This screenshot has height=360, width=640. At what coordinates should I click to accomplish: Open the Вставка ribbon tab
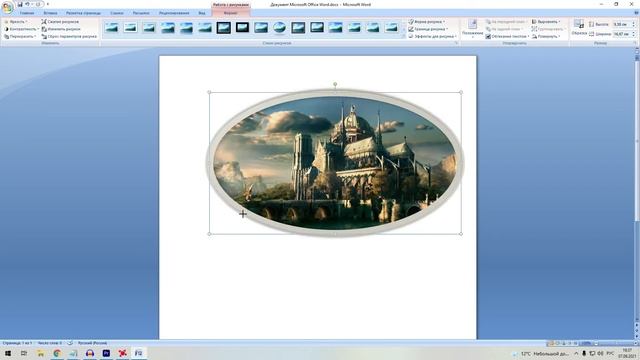(51, 13)
